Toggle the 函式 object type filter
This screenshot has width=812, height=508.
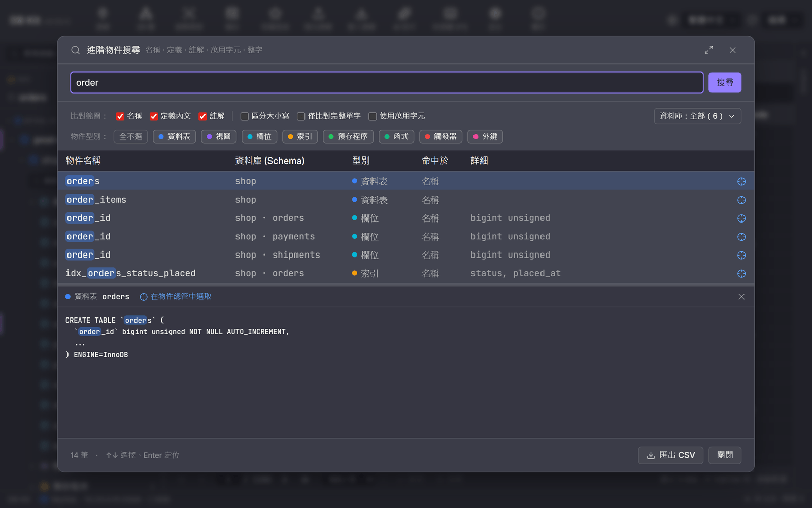click(396, 137)
